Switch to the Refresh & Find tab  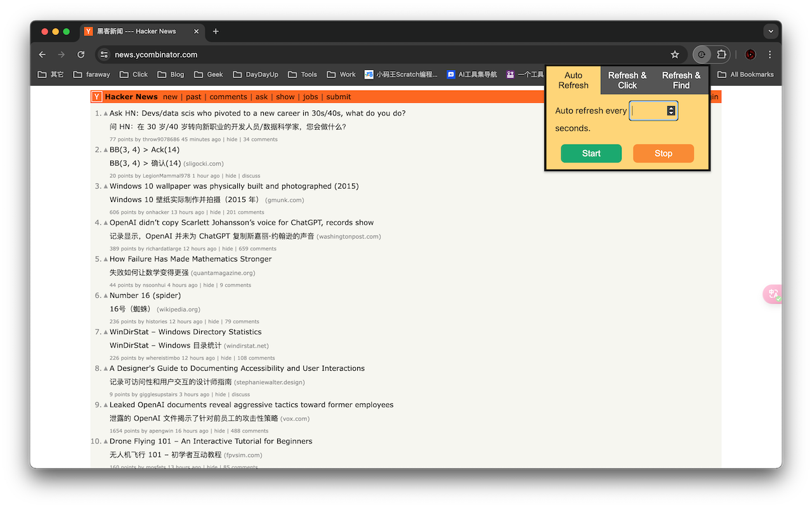coord(681,81)
